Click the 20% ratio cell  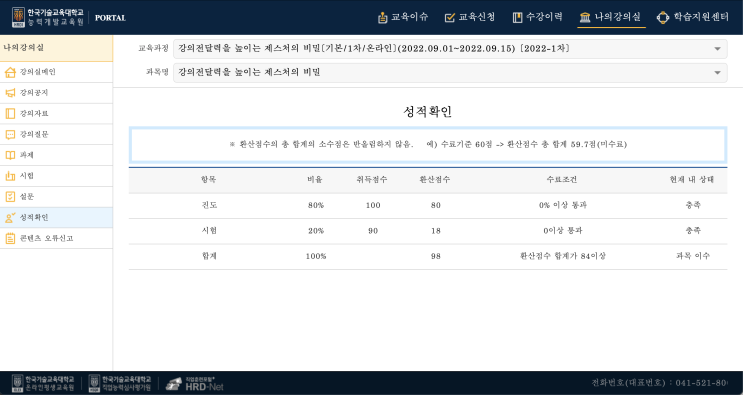(x=316, y=231)
